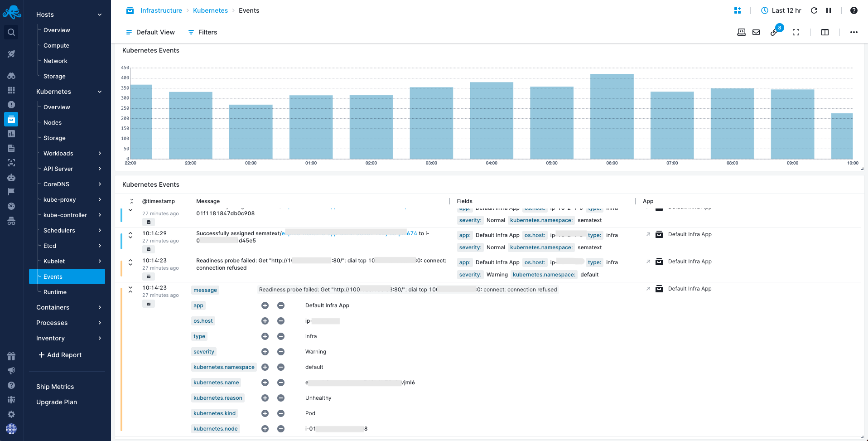Open the search icon in left rail

coord(11,32)
